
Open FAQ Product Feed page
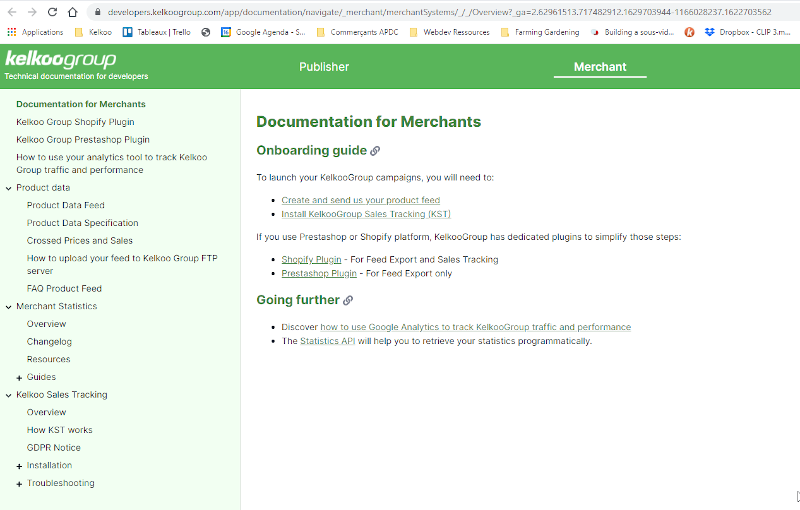pos(64,289)
